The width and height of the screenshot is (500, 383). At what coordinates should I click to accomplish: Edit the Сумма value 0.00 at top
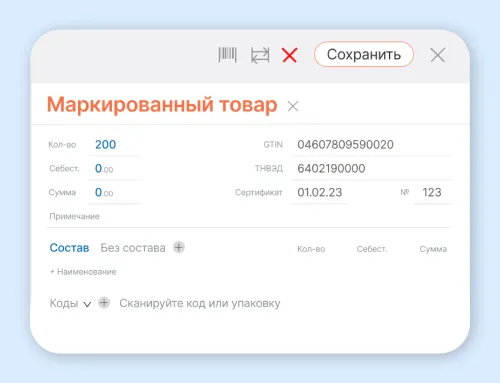[114, 193]
